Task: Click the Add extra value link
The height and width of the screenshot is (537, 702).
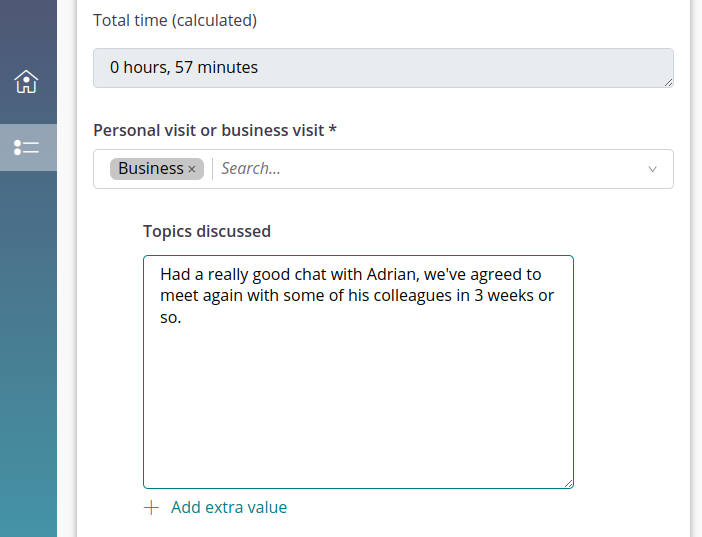Action: 228,508
